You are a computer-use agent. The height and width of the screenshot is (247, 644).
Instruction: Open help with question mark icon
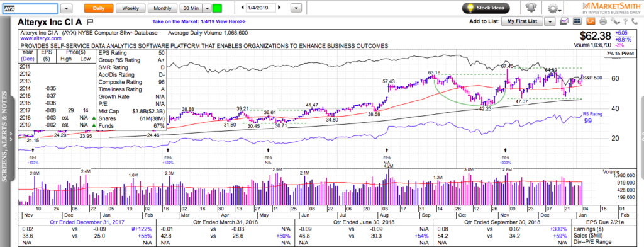point(625,21)
